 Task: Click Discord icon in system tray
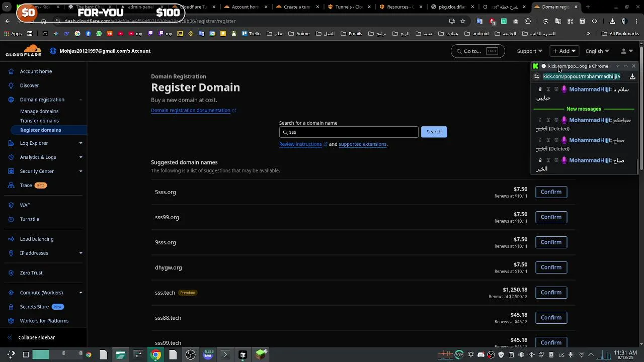481,355
